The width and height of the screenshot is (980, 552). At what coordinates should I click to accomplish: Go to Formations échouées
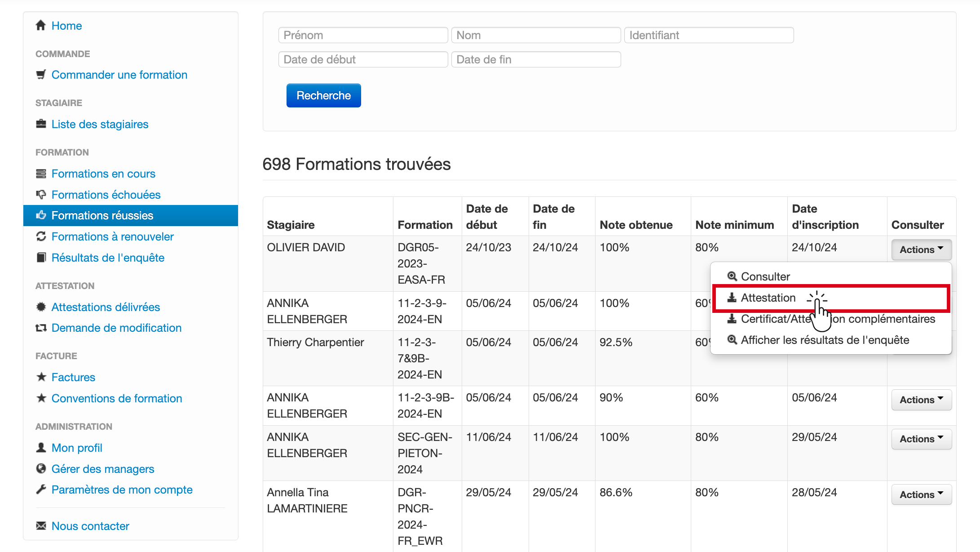(106, 195)
